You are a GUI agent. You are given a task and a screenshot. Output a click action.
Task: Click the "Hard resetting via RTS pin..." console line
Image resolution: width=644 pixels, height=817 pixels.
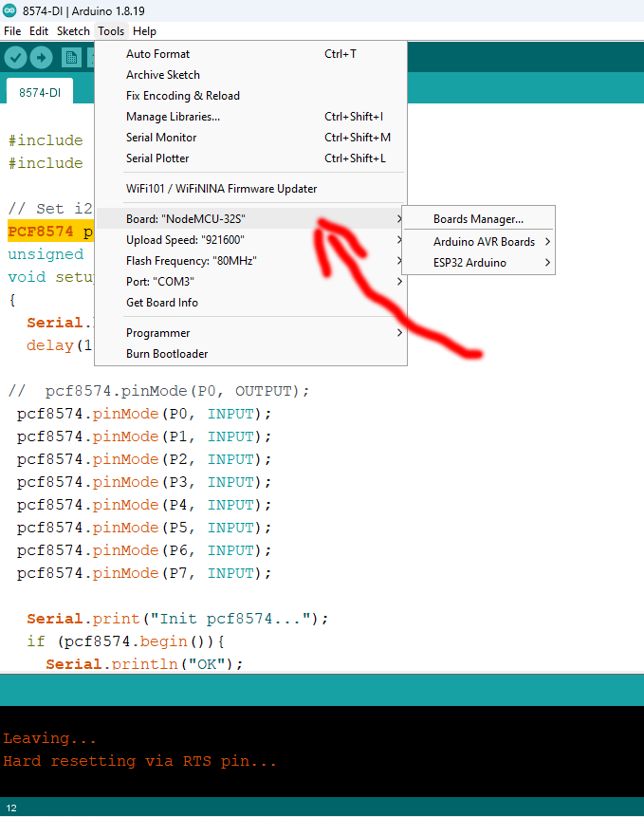point(139,761)
